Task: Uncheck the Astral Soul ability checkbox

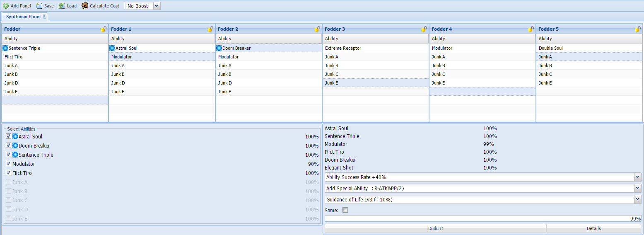Action: coord(8,136)
